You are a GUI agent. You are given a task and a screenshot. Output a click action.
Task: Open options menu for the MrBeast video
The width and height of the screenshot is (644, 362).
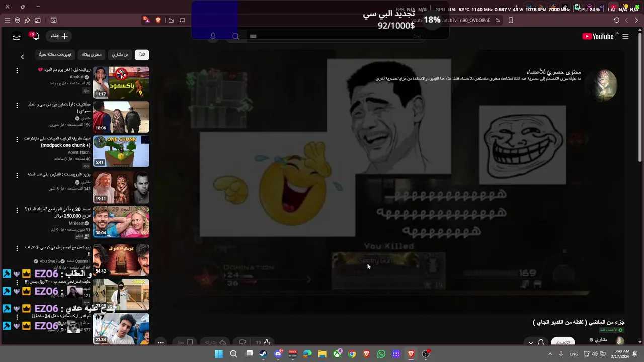[x=17, y=210]
